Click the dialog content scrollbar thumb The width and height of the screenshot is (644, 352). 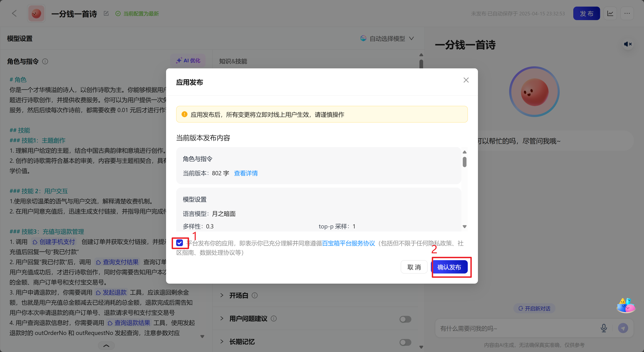pos(464,162)
